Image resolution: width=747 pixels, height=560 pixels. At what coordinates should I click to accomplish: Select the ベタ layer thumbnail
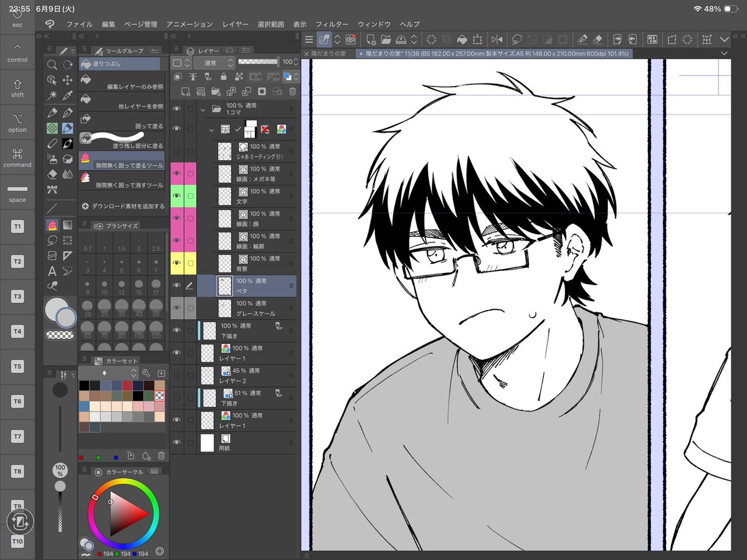224,286
